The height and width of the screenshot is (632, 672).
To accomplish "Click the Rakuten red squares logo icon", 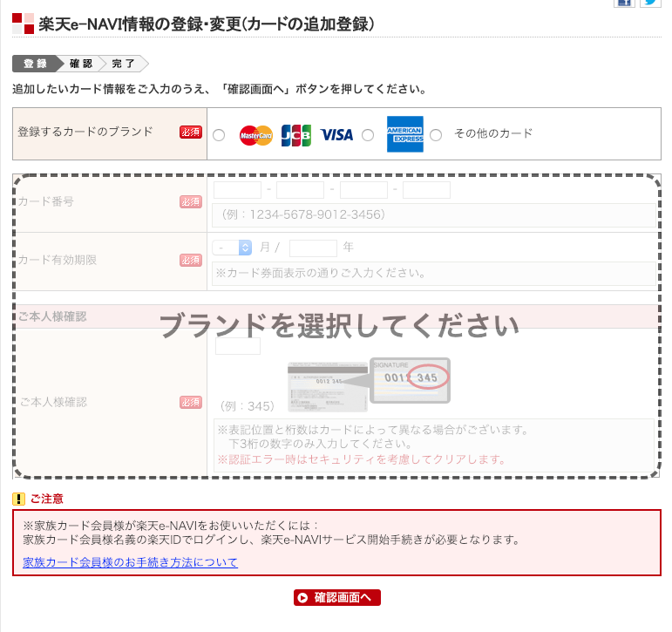I will pyautogui.click(x=24, y=24).
